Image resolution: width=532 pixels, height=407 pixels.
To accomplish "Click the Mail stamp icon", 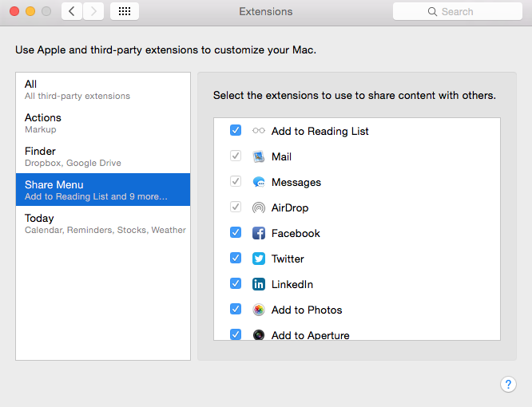I will 259,156.
